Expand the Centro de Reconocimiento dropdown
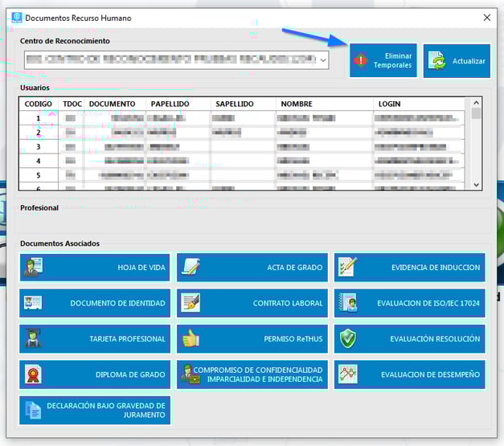 pos(322,59)
